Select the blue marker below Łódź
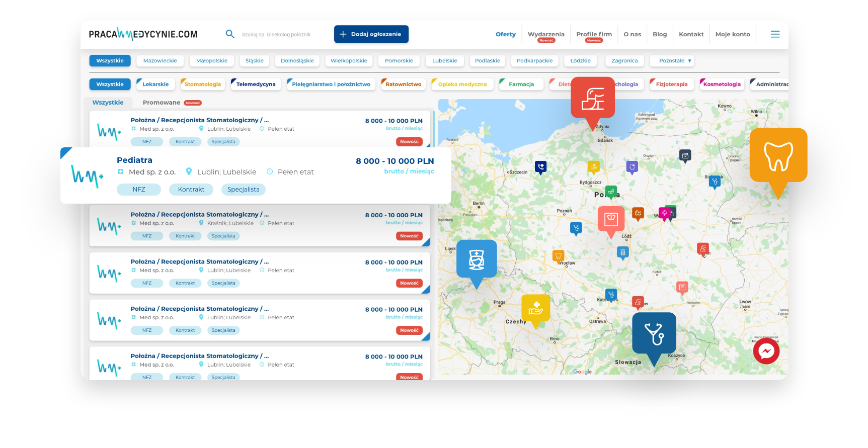Screen dimensions: 868x448 coord(623,252)
